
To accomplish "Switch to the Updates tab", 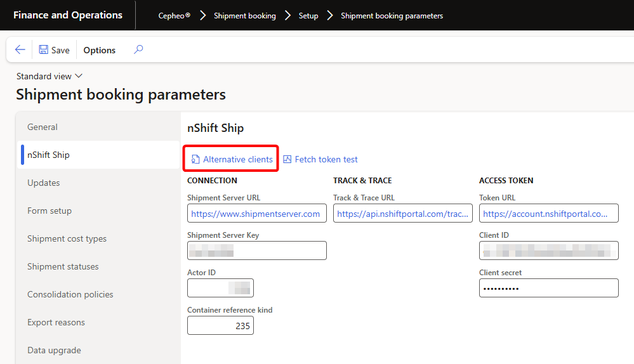I will [44, 183].
